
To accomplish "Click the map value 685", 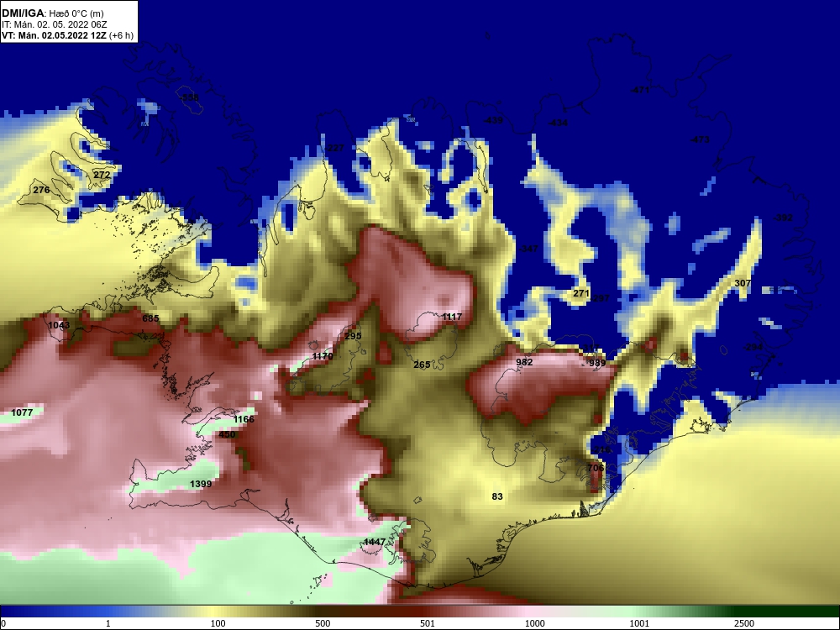I will click(150, 318).
